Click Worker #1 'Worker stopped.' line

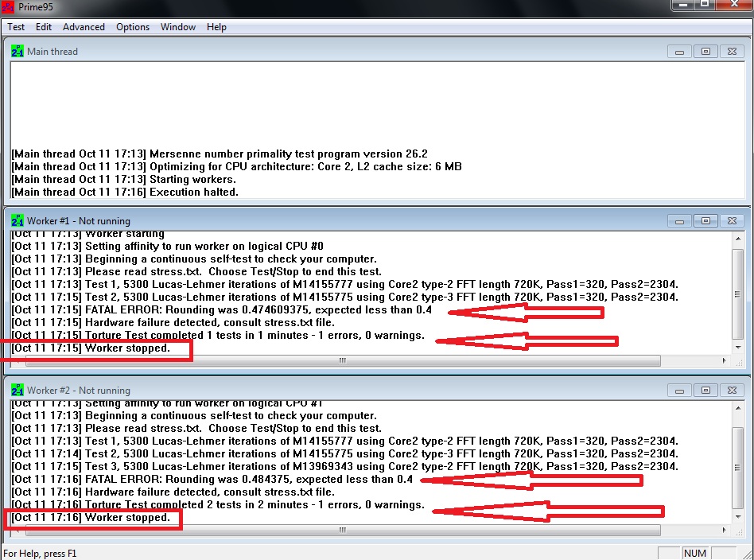(91, 348)
